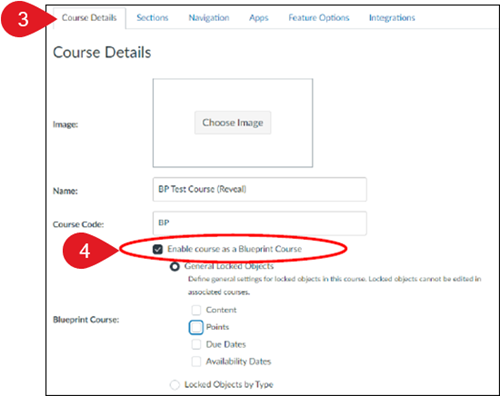500x396 pixels.
Task: Open the Course Details tab
Action: point(89,18)
